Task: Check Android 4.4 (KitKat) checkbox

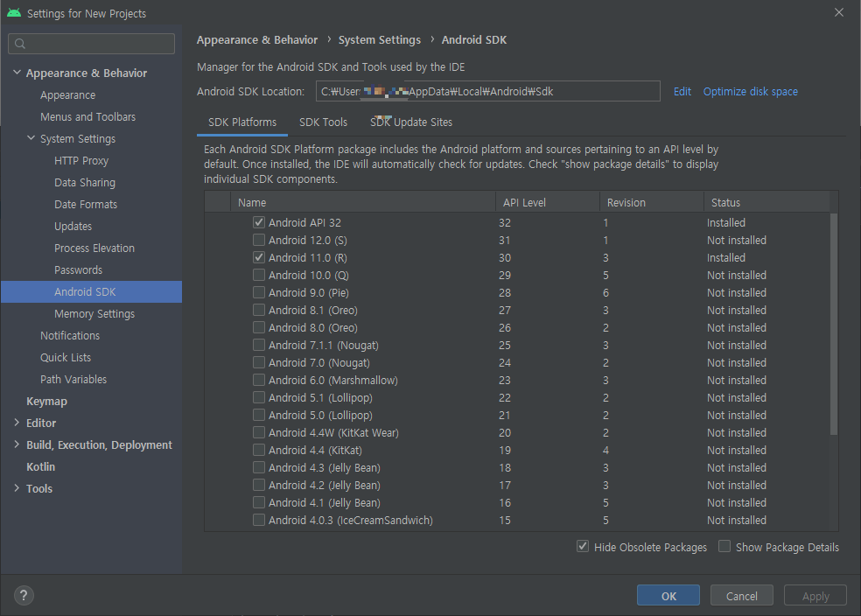Action: (259, 451)
